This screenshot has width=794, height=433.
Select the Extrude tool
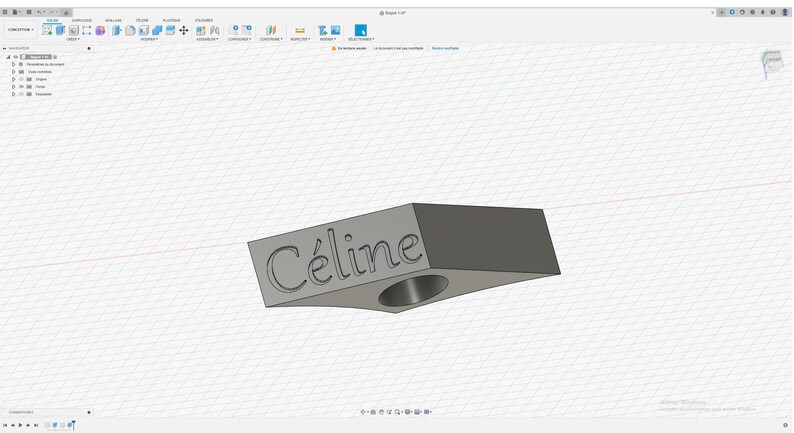pyautogui.click(x=60, y=30)
